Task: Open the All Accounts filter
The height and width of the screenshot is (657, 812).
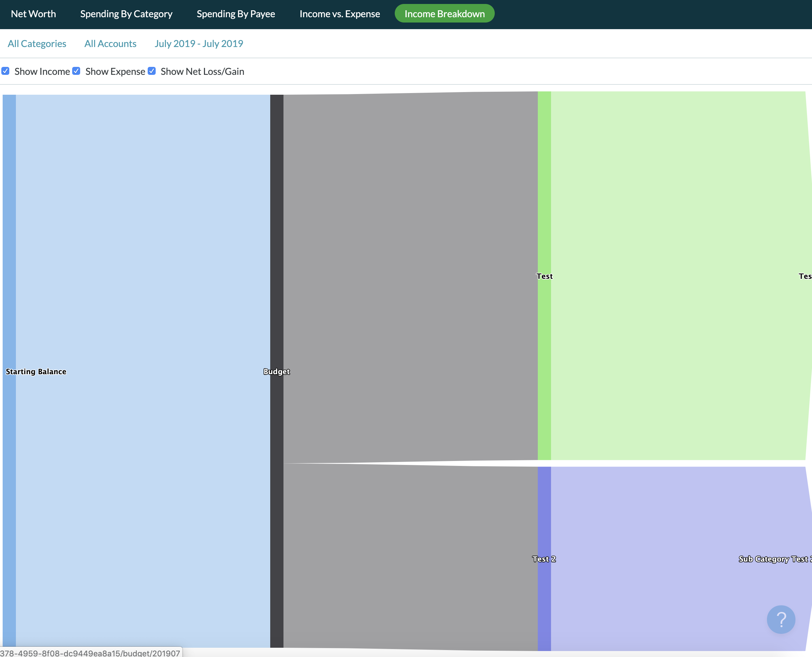Action: (x=110, y=43)
